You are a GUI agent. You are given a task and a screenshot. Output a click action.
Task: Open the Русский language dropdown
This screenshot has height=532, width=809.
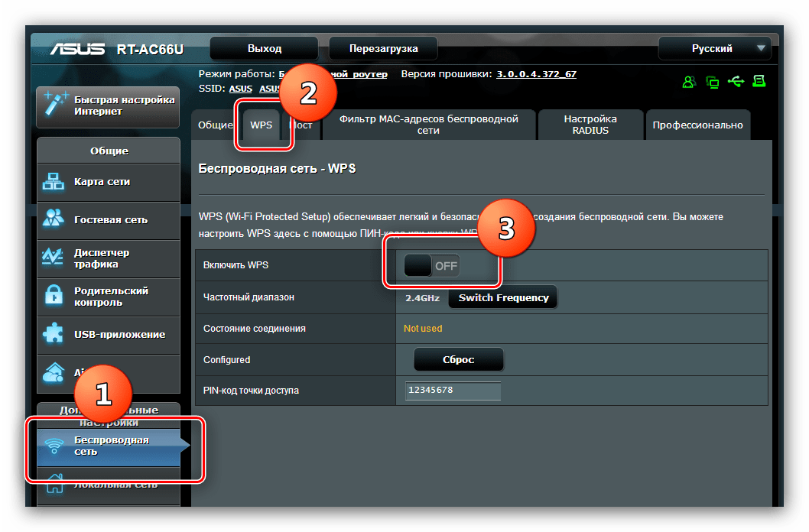pos(713,48)
